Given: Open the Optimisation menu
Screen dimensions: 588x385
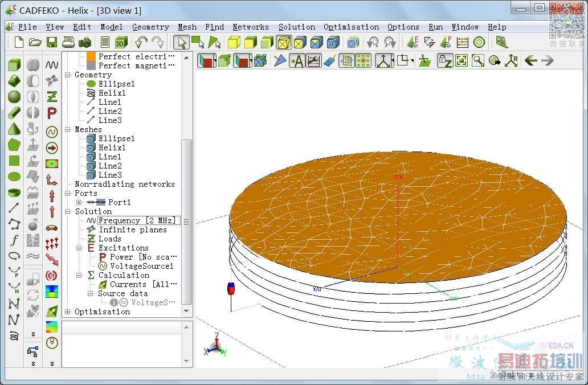Looking at the screenshot, I should coord(351,27).
